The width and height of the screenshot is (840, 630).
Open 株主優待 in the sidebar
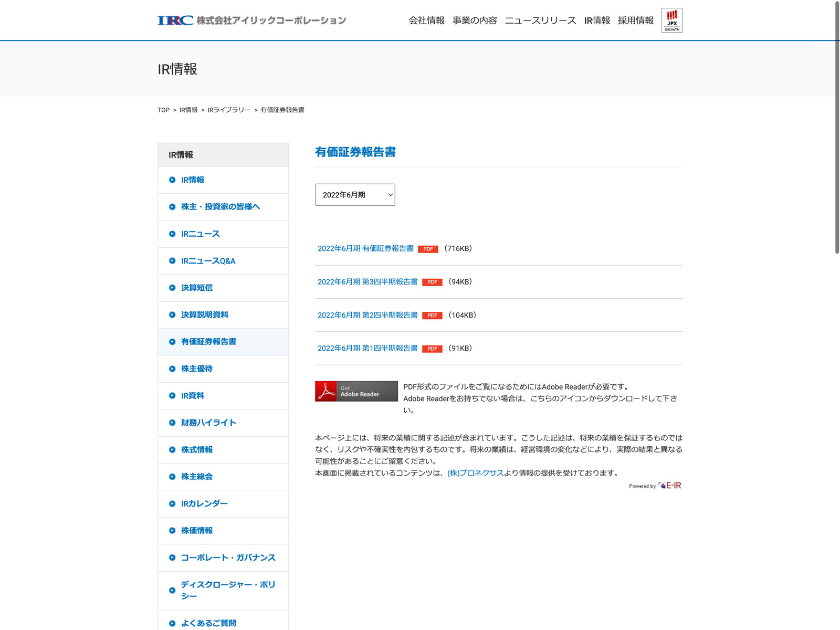click(197, 369)
